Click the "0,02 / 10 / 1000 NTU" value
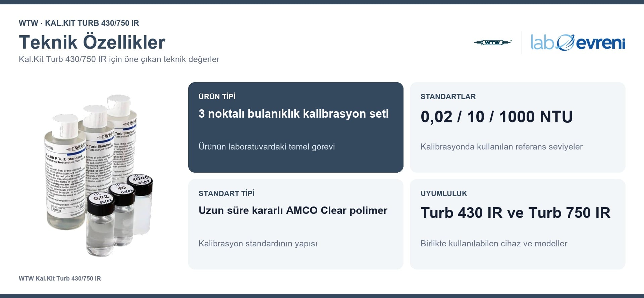The image size is (644, 298). 497,117
